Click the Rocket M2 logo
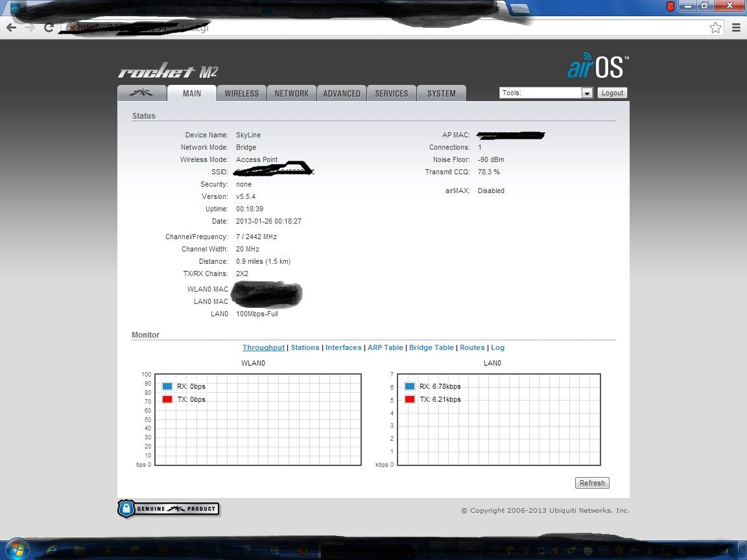This screenshot has width=747, height=560. click(x=168, y=71)
